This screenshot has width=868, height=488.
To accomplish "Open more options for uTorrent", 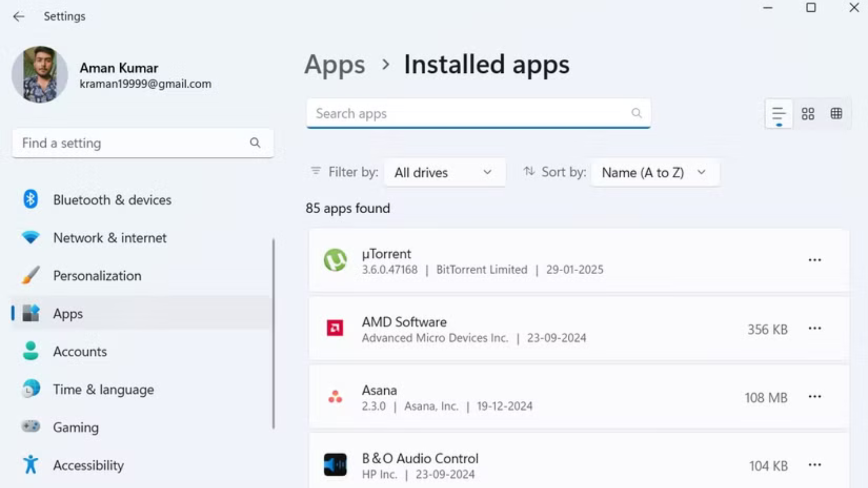I will (815, 260).
